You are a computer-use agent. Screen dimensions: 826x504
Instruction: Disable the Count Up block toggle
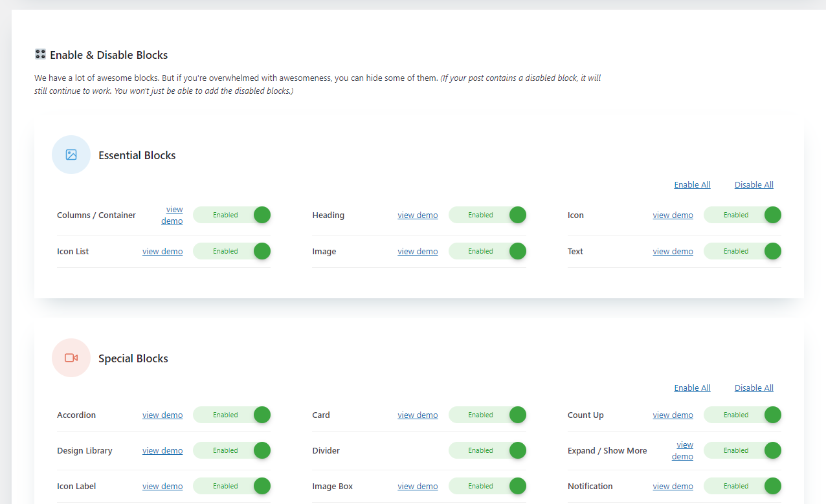[x=742, y=415]
